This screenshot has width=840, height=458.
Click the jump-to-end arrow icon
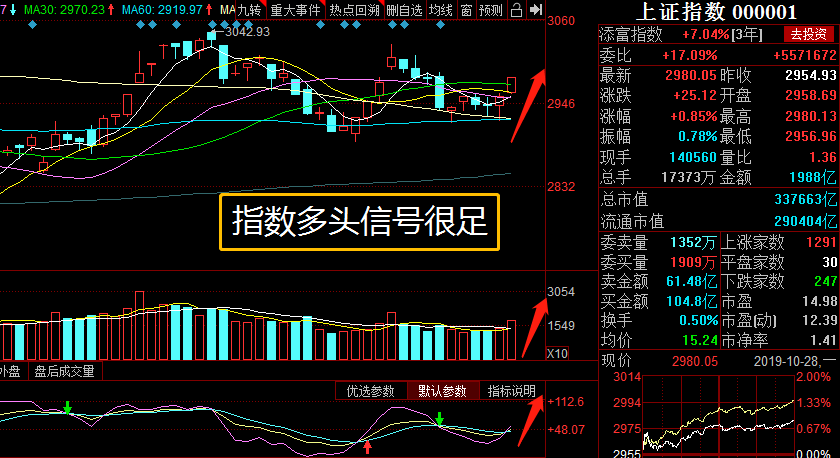pos(535,10)
